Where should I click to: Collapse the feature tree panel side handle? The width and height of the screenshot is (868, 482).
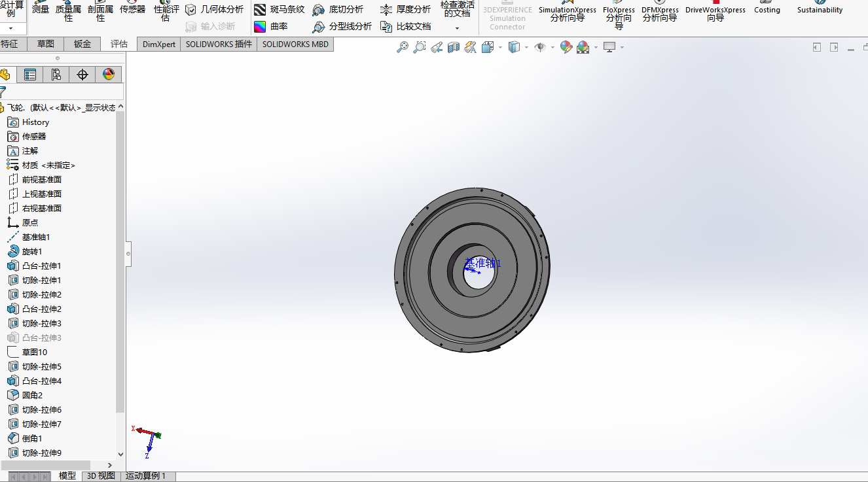point(128,253)
